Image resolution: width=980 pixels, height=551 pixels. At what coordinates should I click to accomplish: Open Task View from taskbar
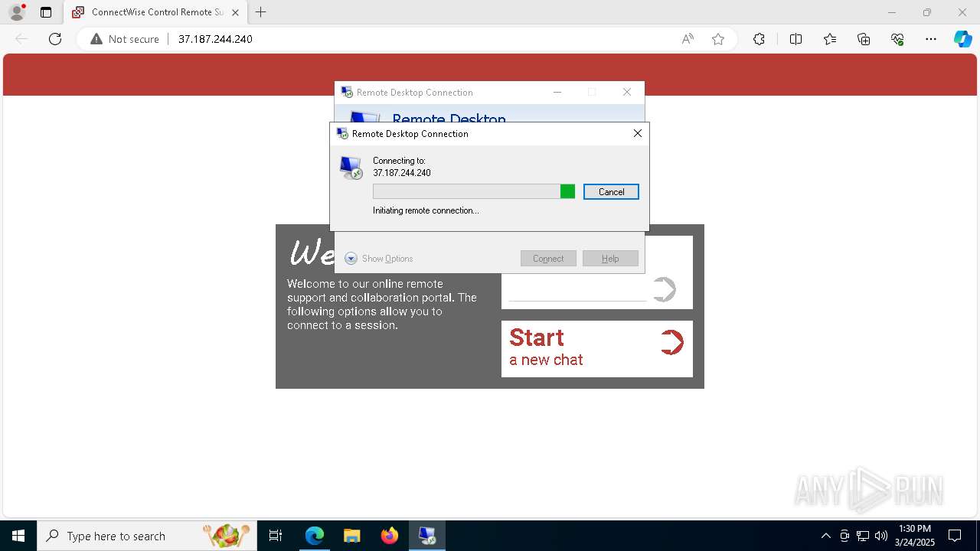point(276,536)
